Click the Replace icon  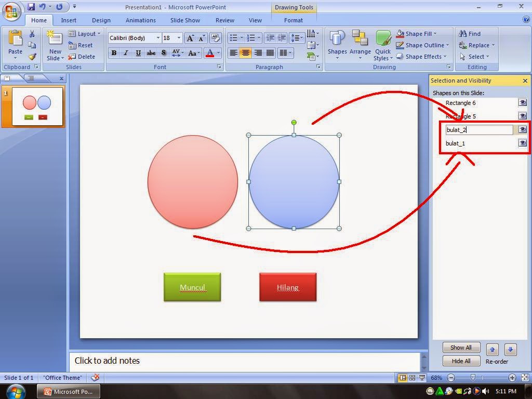pos(475,45)
